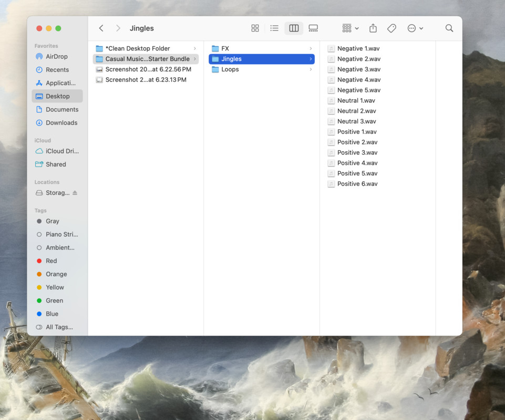Expand the FX folder chevron
The width and height of the screenshot is (505, 420).
(x=311, y=49)
